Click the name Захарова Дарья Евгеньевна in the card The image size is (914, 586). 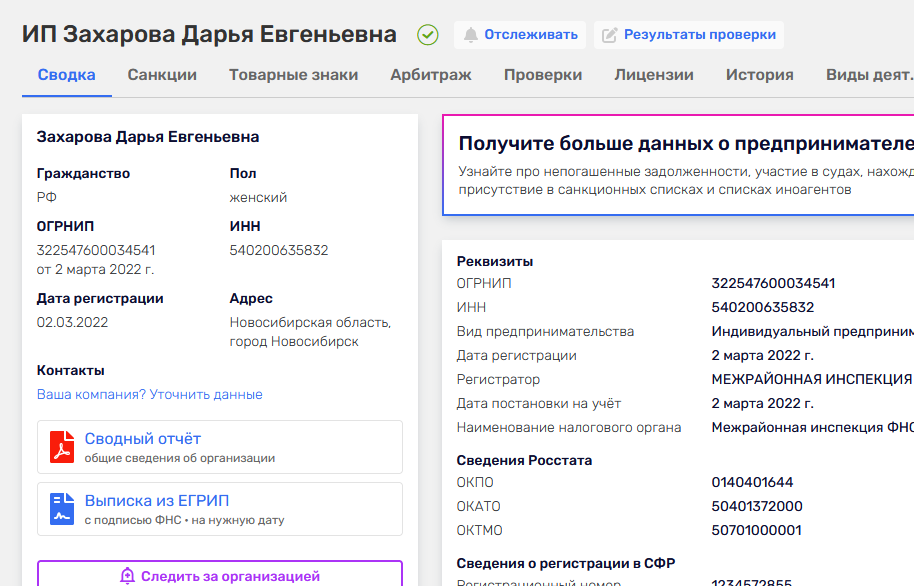pos(148,137)
